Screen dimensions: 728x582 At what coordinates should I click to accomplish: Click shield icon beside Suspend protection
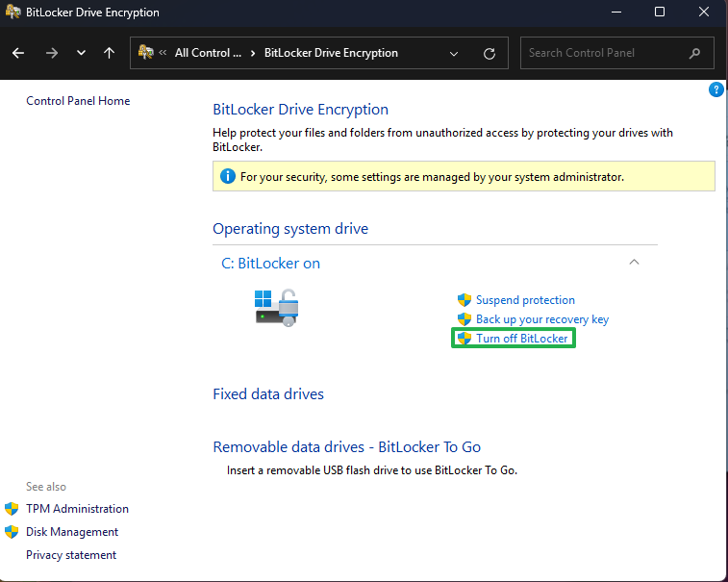coord(464,300)
